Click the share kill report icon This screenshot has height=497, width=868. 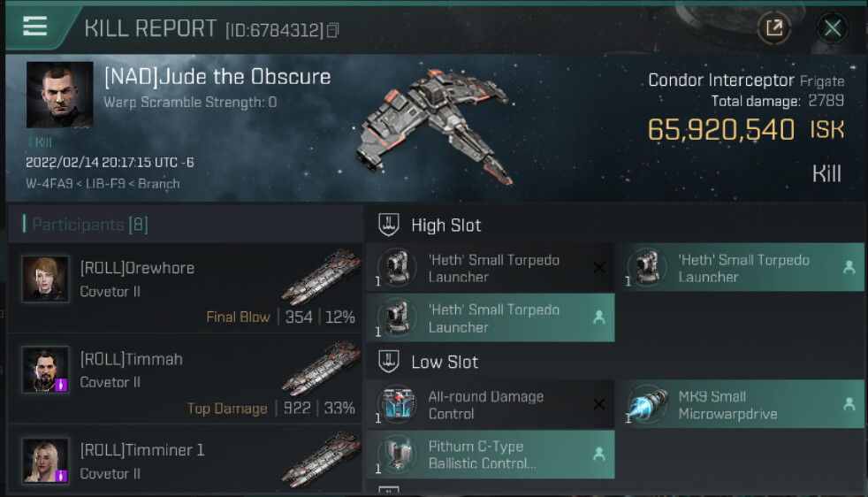[773, 28]
